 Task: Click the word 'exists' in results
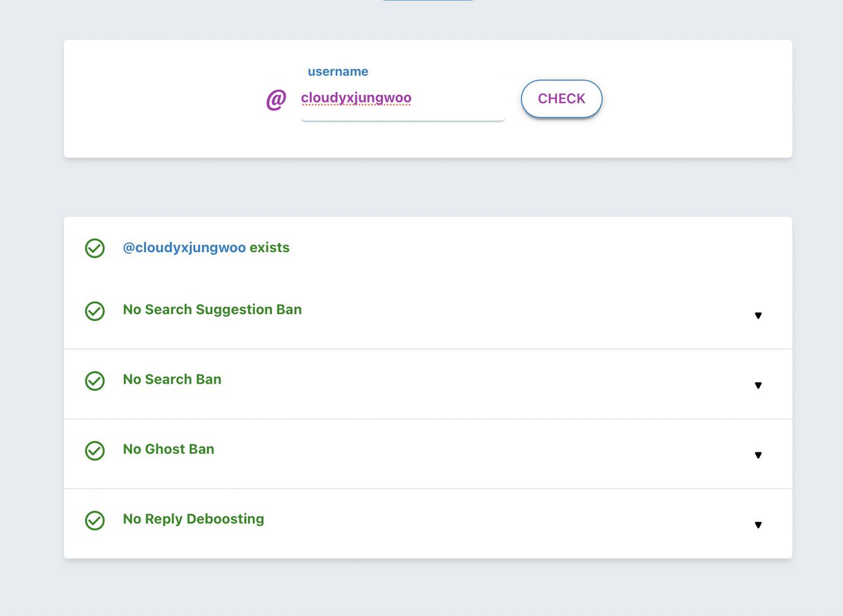(x=270, y=248)
